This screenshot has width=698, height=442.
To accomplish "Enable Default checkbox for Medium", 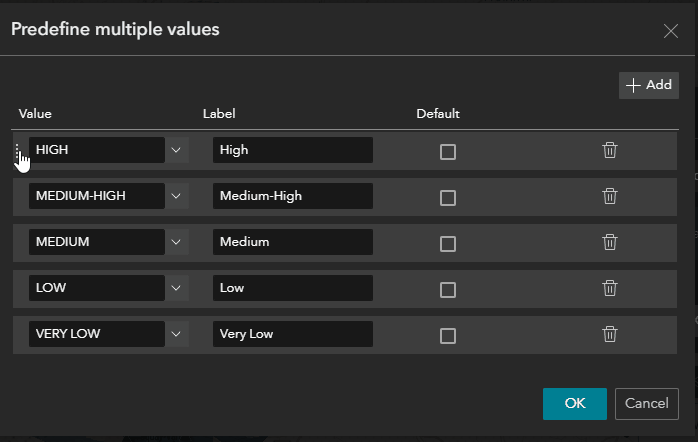I will (x=448, y=243).
